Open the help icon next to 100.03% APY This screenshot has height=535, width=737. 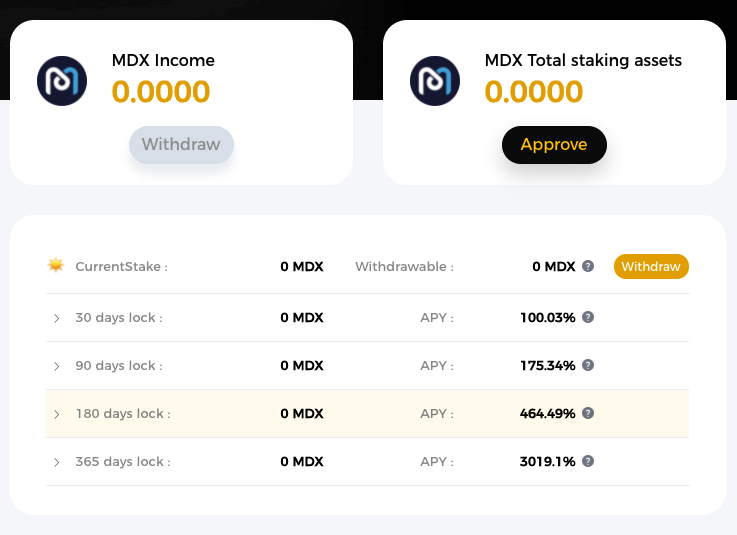click(x=588, y=317)
